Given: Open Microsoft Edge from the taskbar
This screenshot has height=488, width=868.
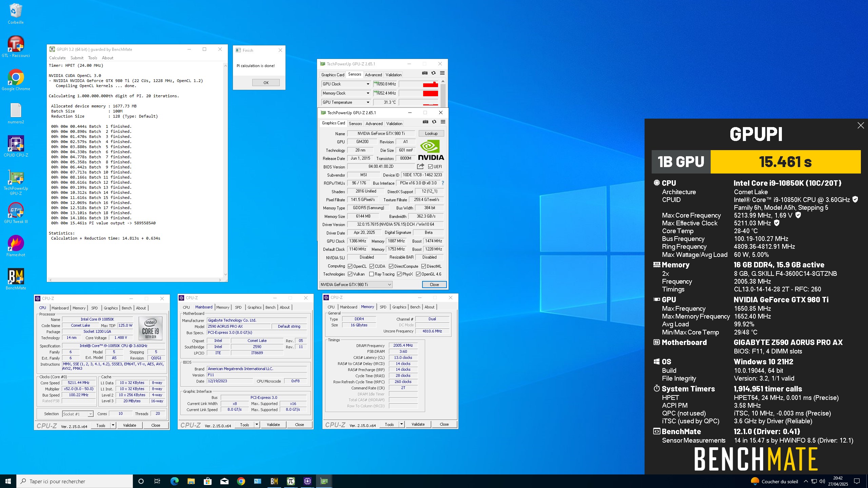Looking at the screenshot, I should coord(174,481).
